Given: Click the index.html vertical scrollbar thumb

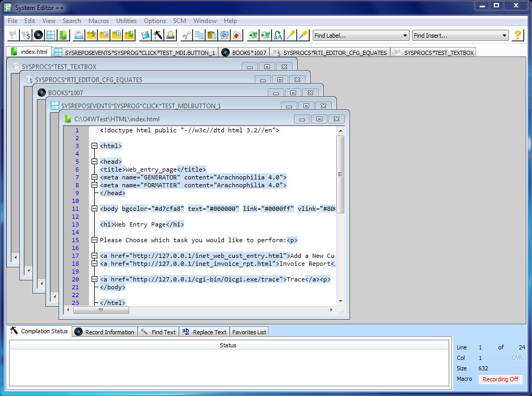Looking at the screenshot, I should click(x=341, y=174).
